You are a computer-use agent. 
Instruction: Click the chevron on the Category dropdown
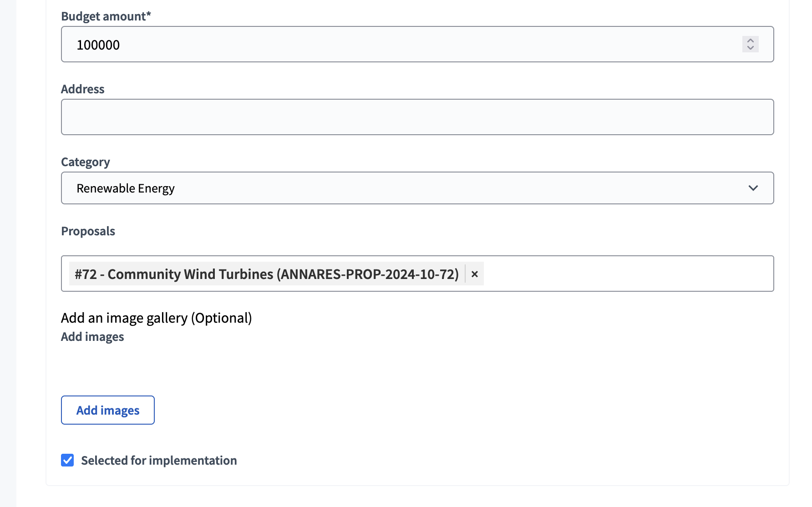(x=754, y=188)
